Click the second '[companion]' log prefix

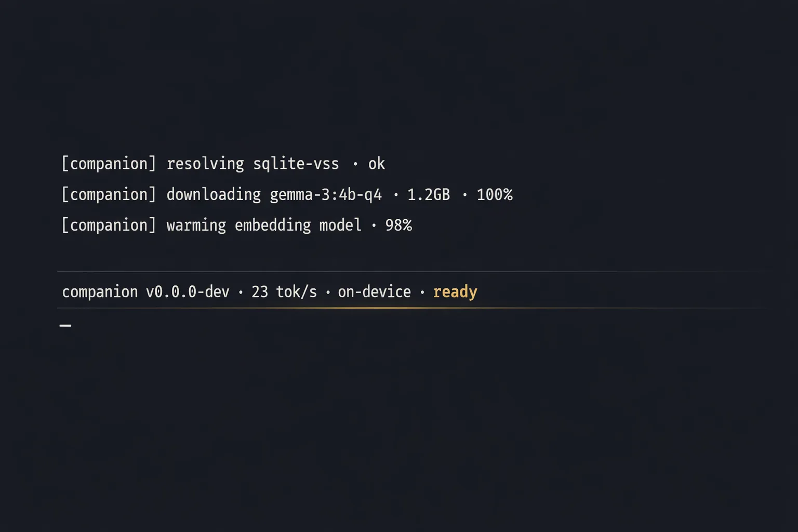point(109,194)
